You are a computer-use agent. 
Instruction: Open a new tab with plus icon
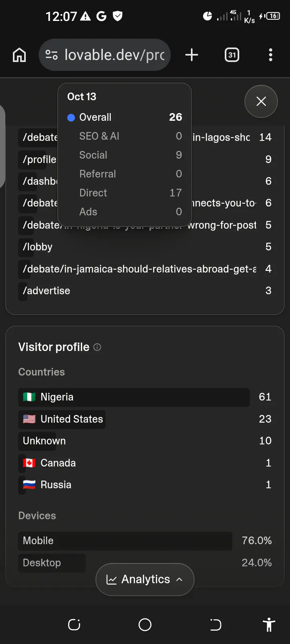(x=192, y=55)
